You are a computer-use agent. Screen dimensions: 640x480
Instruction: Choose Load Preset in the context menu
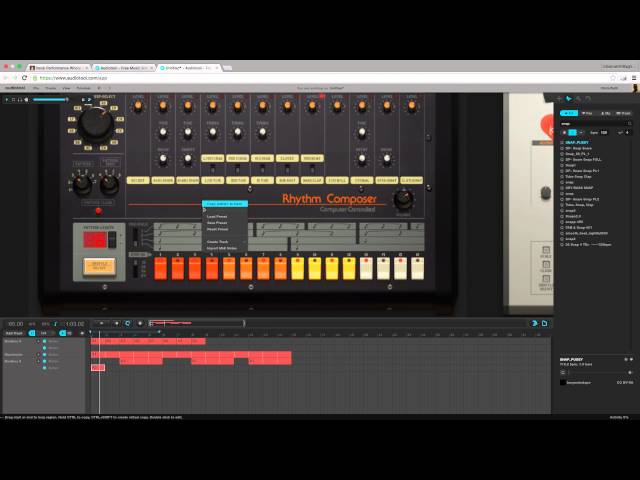point(217,216)
